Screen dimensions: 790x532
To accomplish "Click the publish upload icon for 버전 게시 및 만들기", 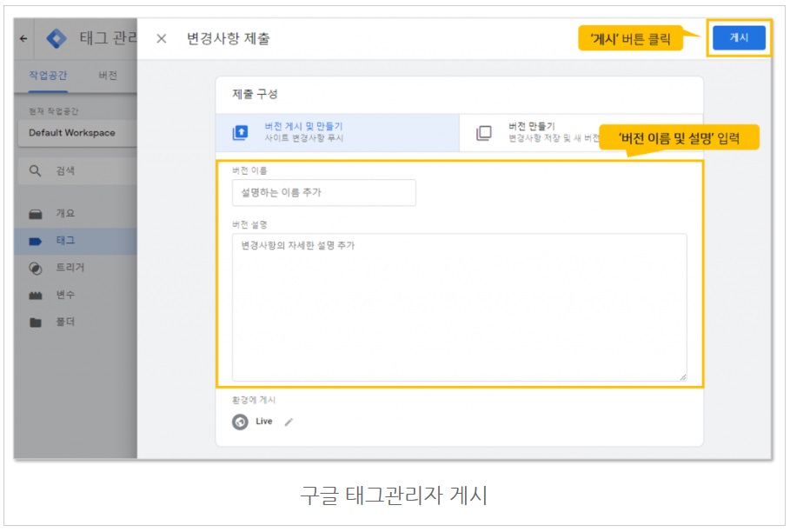I will point(241,132).
